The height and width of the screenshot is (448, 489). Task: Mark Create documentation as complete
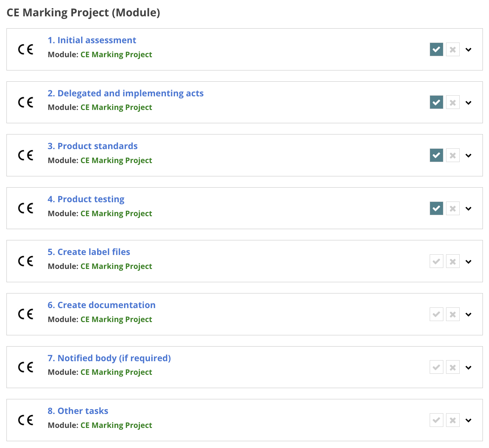437,314
